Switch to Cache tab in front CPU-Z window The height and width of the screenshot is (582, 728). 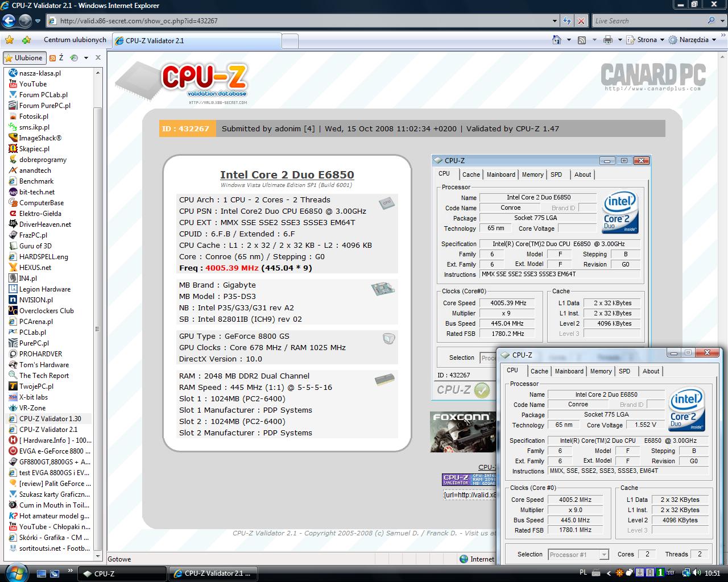[539, 371]
